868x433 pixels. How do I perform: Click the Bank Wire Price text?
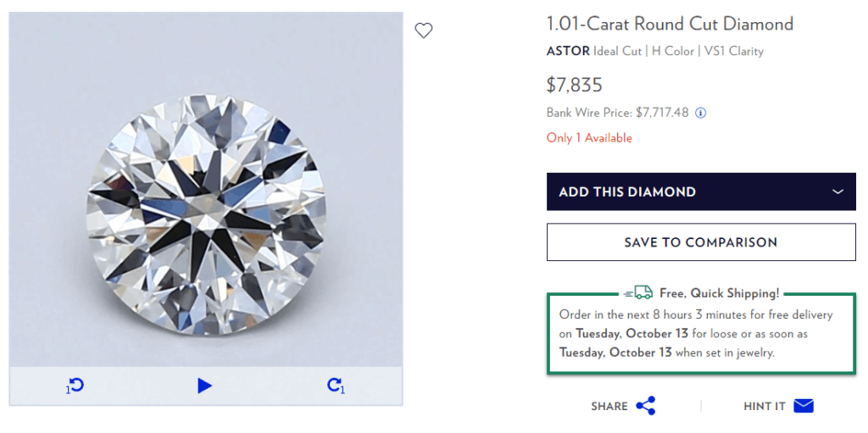pos(618,113)
